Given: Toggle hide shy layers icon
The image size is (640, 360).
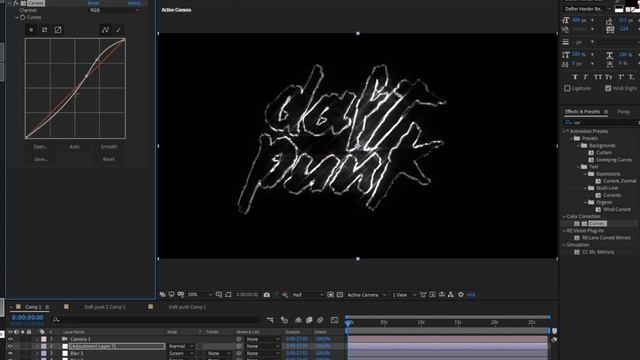Looking at the screenshot, I should pos(298,320).
